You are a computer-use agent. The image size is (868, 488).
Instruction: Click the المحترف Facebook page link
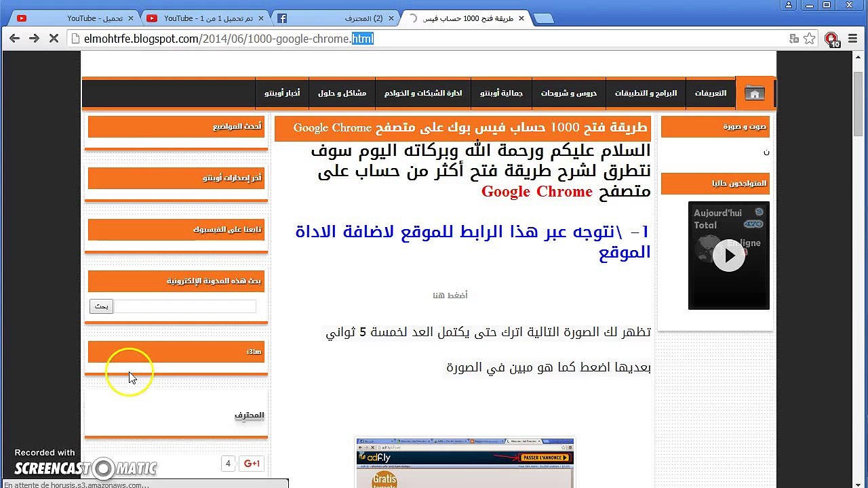249,415
